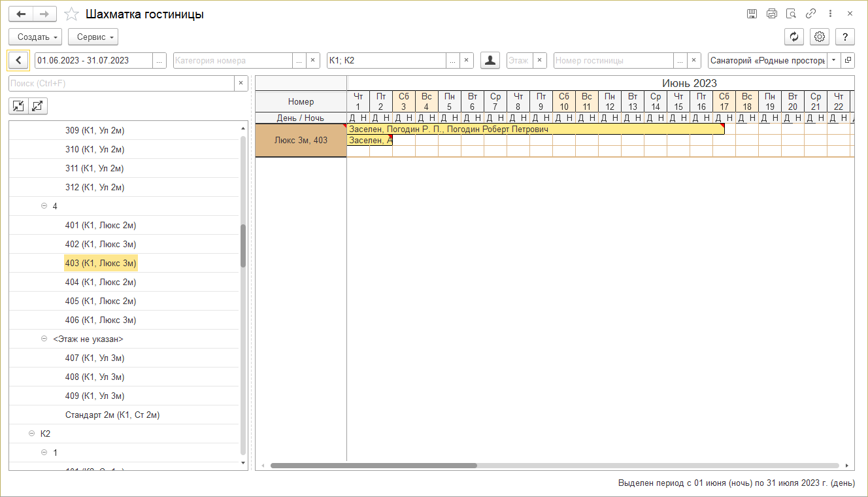The height and width of the screenshot is (497, 868).
Task: Click the Категория номера input field
Action: 232,60
